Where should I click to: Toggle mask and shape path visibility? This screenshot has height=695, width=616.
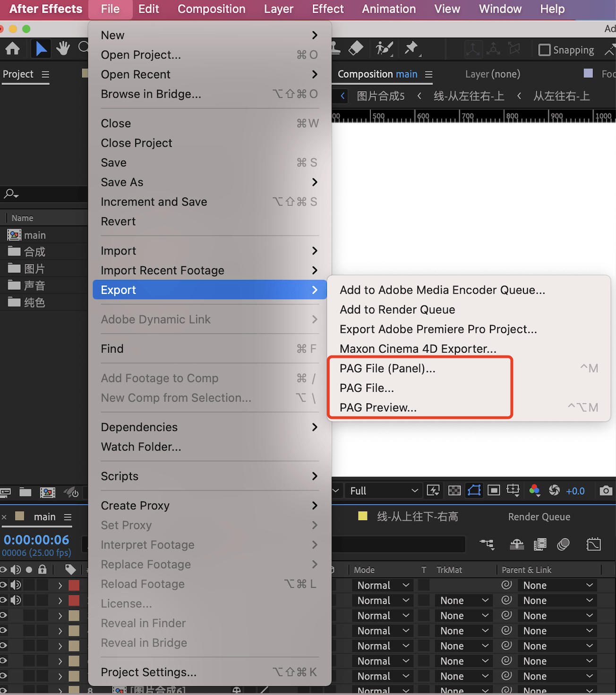(x=474, y=491)
